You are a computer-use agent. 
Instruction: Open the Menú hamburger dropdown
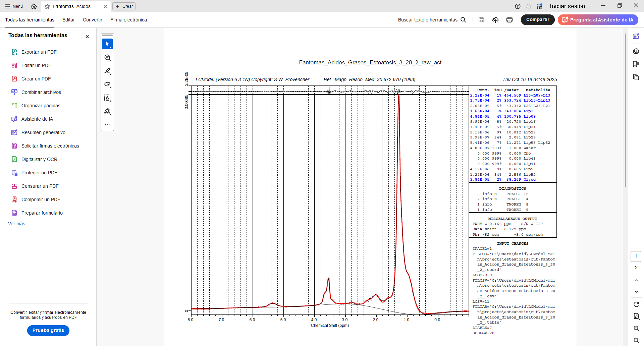(x=14, y=6)
